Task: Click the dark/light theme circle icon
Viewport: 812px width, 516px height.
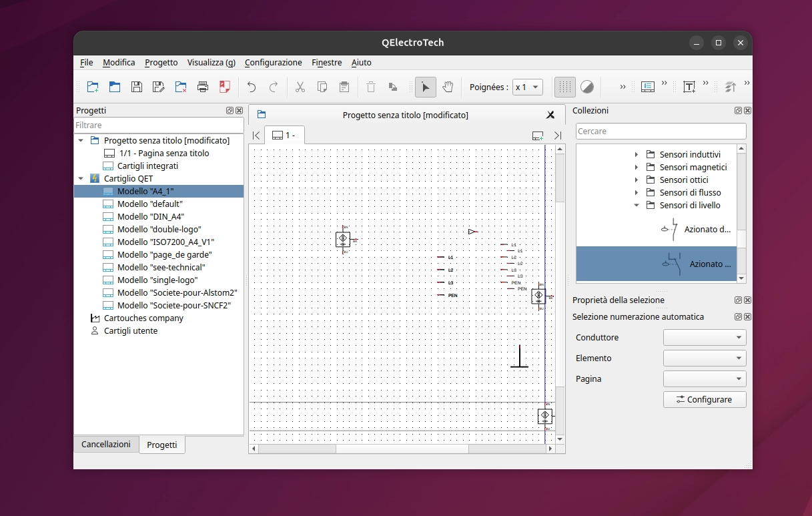Action: [x=587, y=87]
